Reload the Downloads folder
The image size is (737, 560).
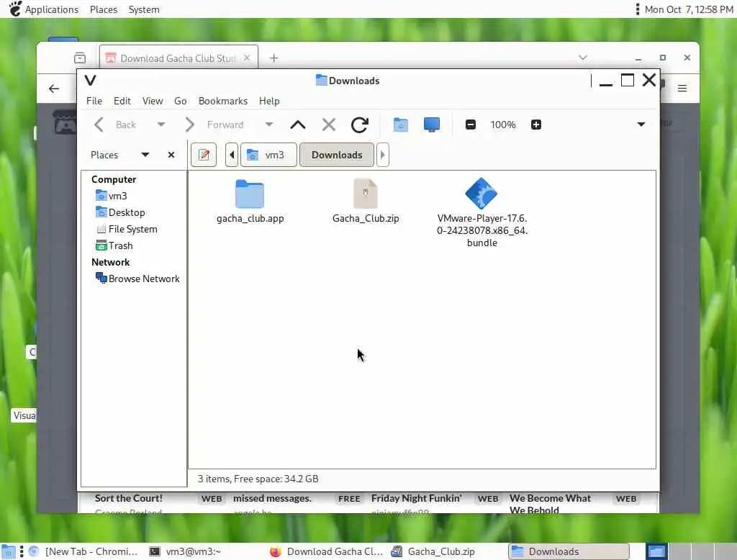(360, 125)
